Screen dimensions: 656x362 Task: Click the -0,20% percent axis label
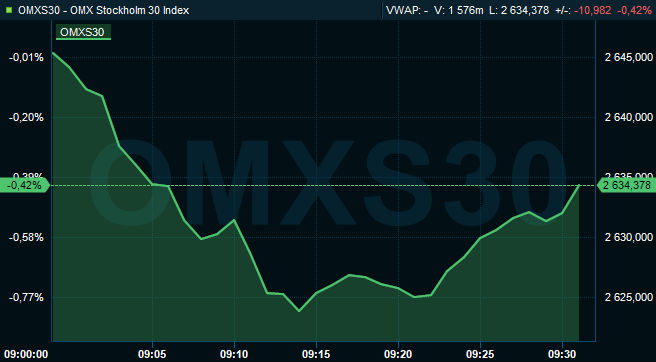(x=26, y=117)
